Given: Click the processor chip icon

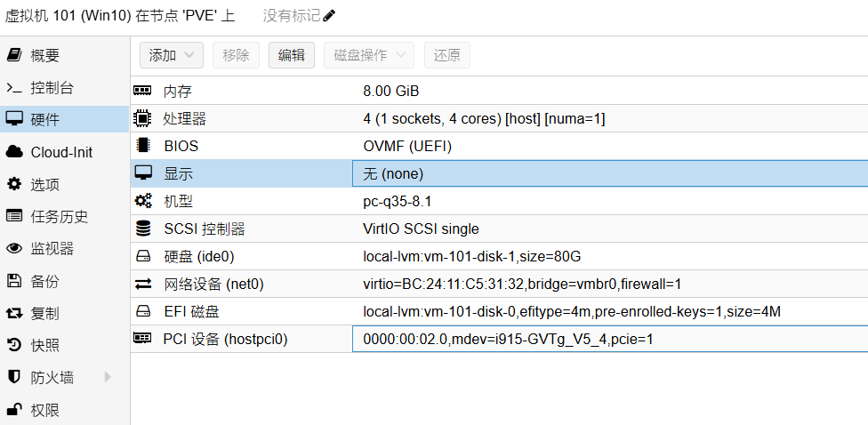Looking at the screenshot, I should click(x=142, y=118).
